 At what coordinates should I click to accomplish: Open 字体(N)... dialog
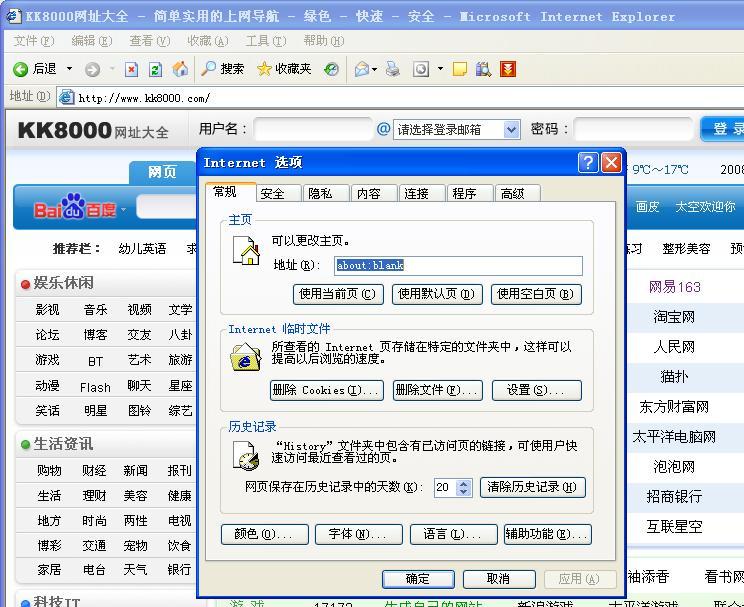(359, 534)
